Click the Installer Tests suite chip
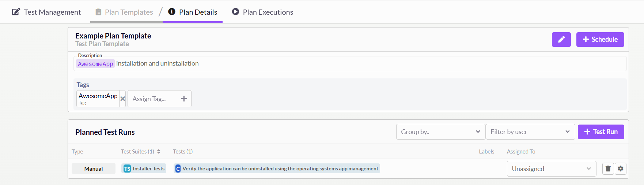Screen dimensions: 644x185 click(144, 169)
